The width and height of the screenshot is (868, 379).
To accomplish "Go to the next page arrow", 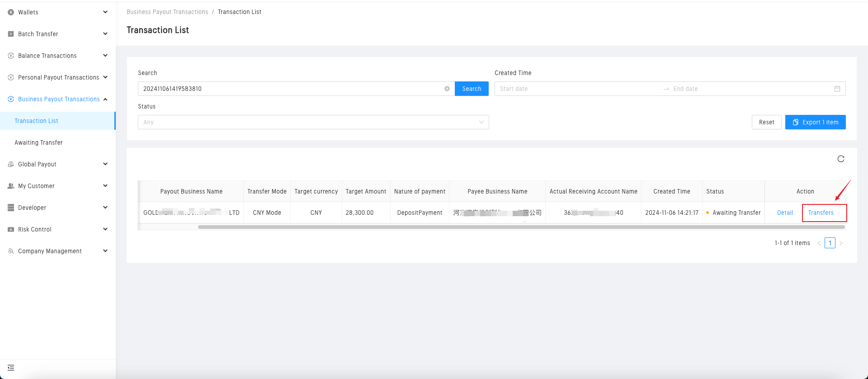I will coord(841,243).
